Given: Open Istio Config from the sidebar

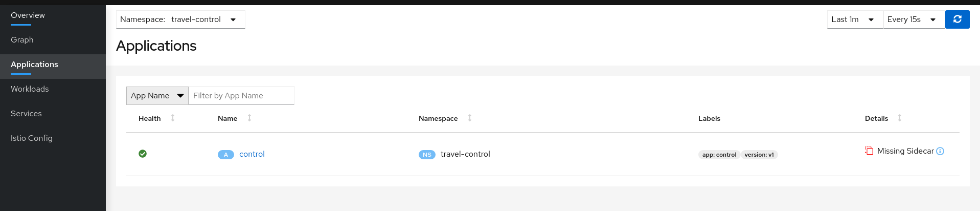Looking at the screenshot, I should tap(32, 138).
